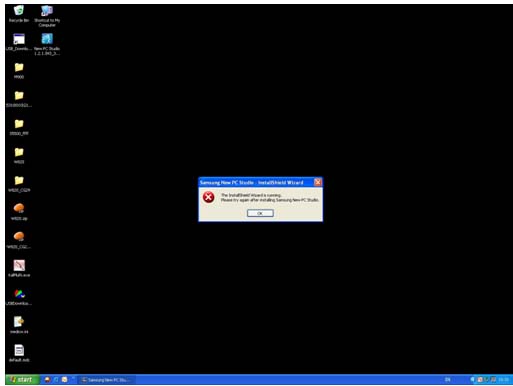The width and height of the screenshot is (513, 386).
Task: Select the M900 folder on the desktop
Action: coord(19,70)
